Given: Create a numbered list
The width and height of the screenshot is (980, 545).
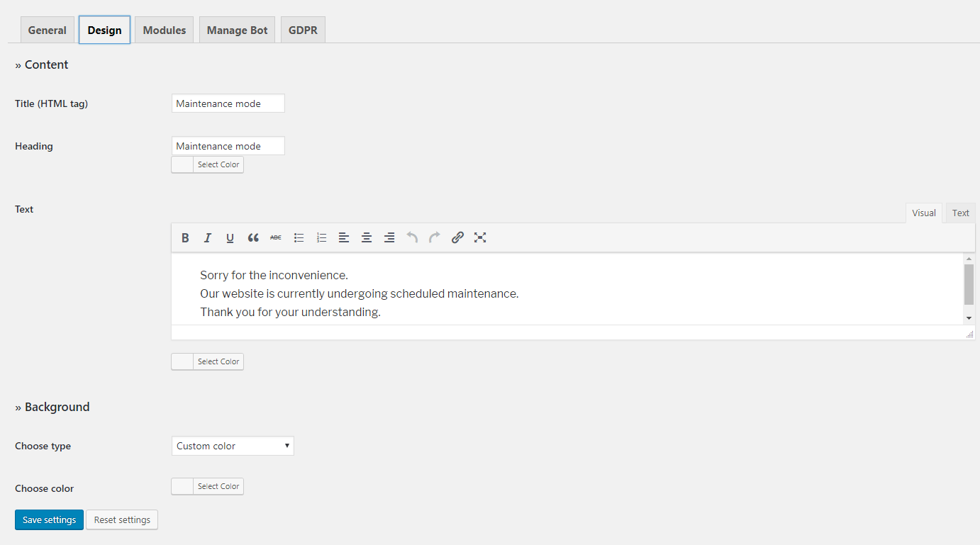Looking at the screenshot, I should 321,238.
